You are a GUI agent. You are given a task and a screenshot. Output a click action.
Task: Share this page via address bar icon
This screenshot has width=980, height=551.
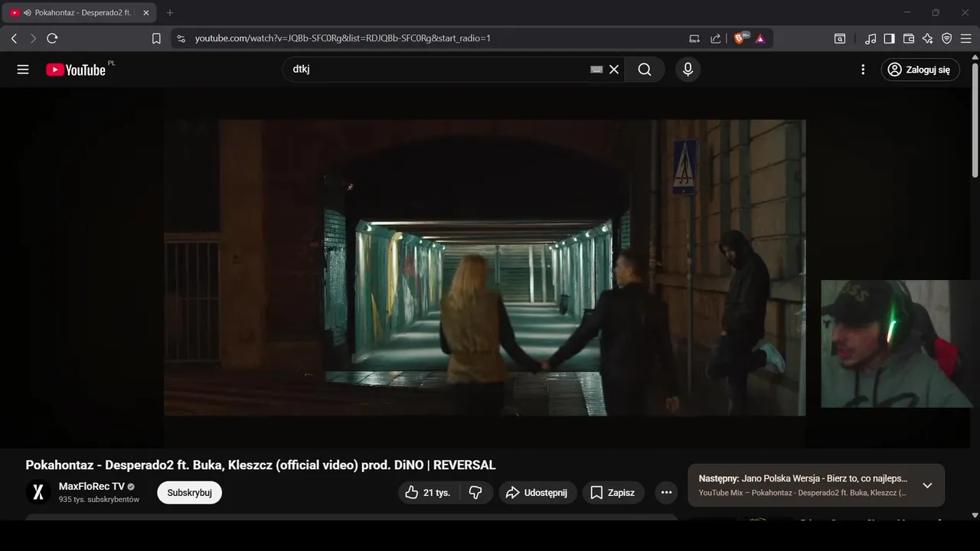click(x=715, y=38)
